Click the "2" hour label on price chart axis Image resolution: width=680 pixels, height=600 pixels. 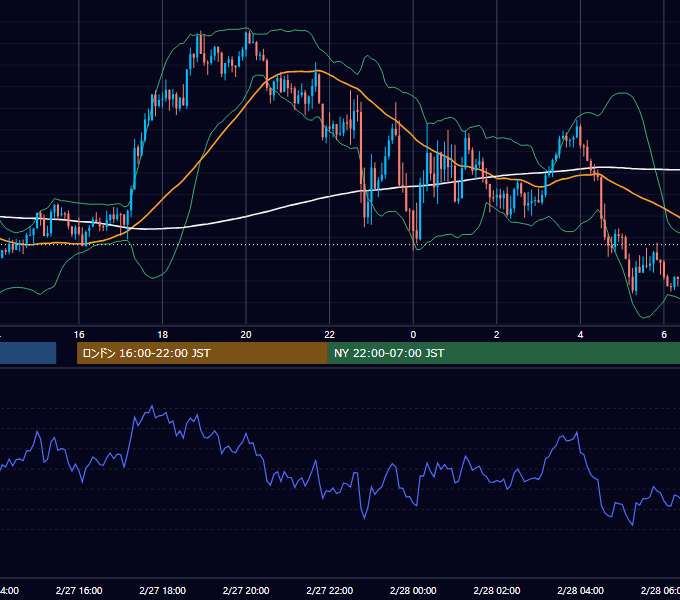tap(497, 335)
